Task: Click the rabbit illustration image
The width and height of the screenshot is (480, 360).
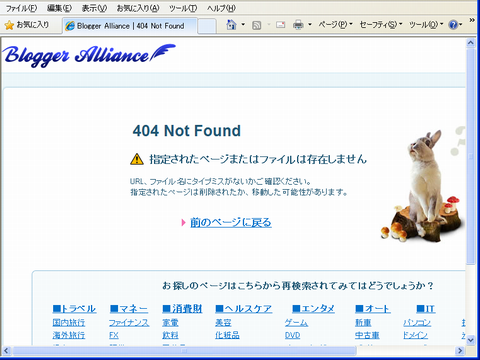Action: [423, 185]
